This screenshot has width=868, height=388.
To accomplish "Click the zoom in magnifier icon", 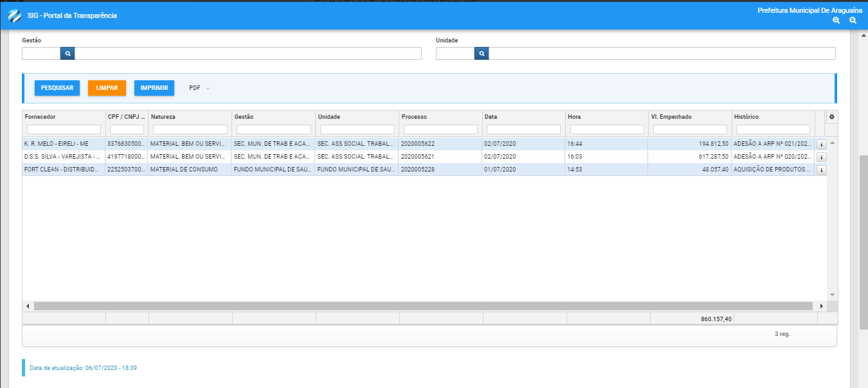I will click(x=836, y=21).
